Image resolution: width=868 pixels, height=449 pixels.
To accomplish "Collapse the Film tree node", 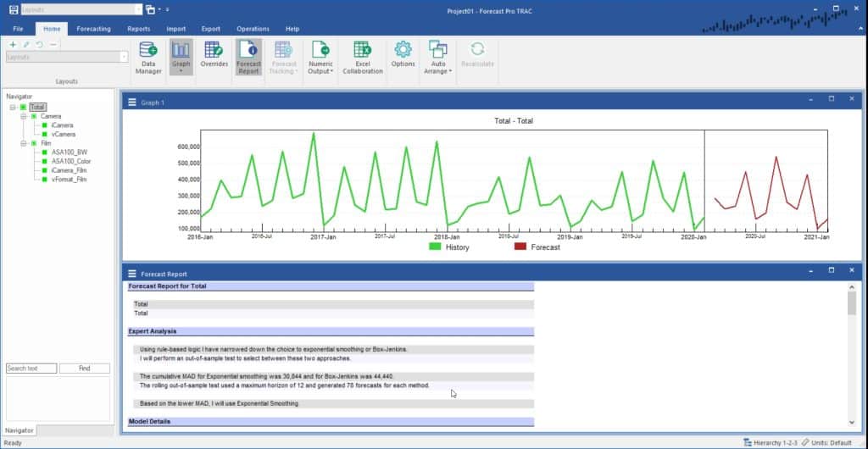I will click(x=24, y=143).
